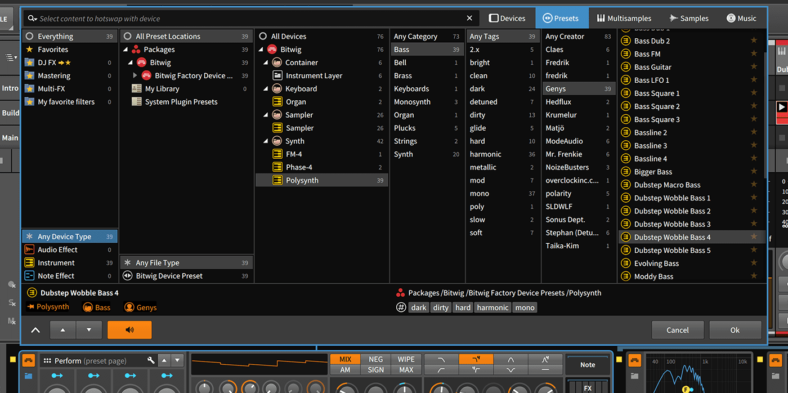Viewport: 788px width, 393px height.
Task: Select the Synth category filter
Action: 427,154
